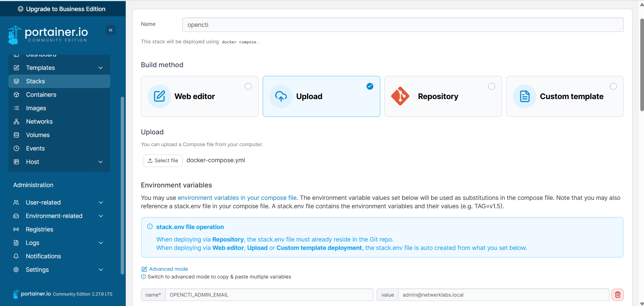Click the Select file button

click(163, 161)
